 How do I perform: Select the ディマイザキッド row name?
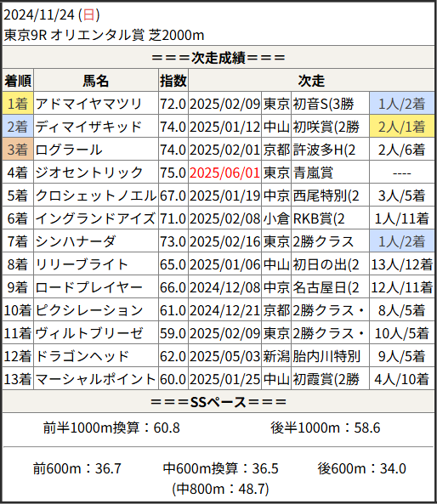point(88,127)
